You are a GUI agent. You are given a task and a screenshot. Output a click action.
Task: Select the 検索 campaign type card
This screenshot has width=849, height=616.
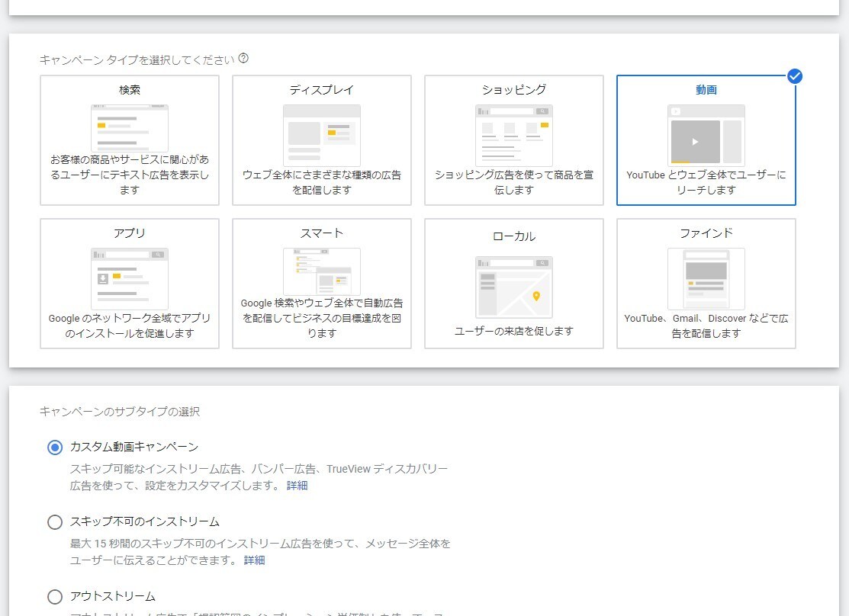(130, 140)
